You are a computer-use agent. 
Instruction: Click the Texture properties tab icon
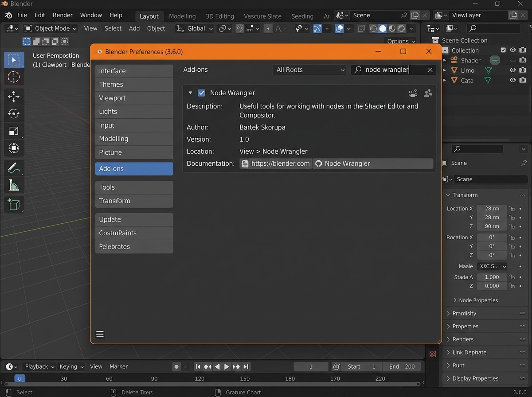click(433, 354)
